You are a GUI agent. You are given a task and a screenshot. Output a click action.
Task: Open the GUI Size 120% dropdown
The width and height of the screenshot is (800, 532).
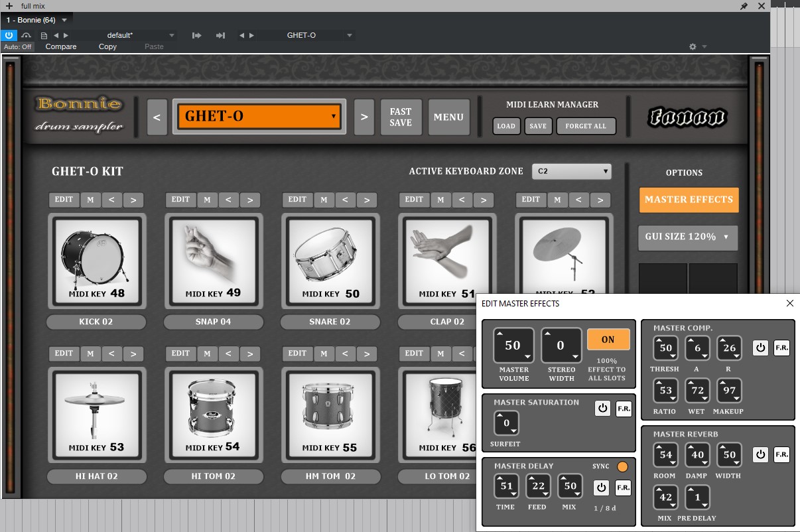click(687, 237)
